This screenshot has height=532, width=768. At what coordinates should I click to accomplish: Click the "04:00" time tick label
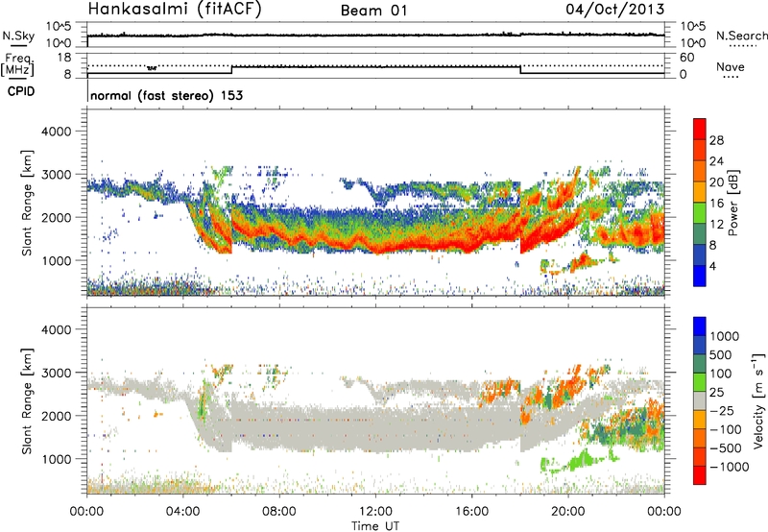click(x=182, y=512)
